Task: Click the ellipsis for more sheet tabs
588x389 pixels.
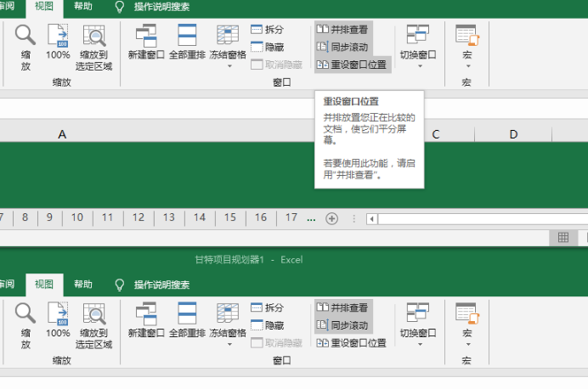Action: [311, 219]
